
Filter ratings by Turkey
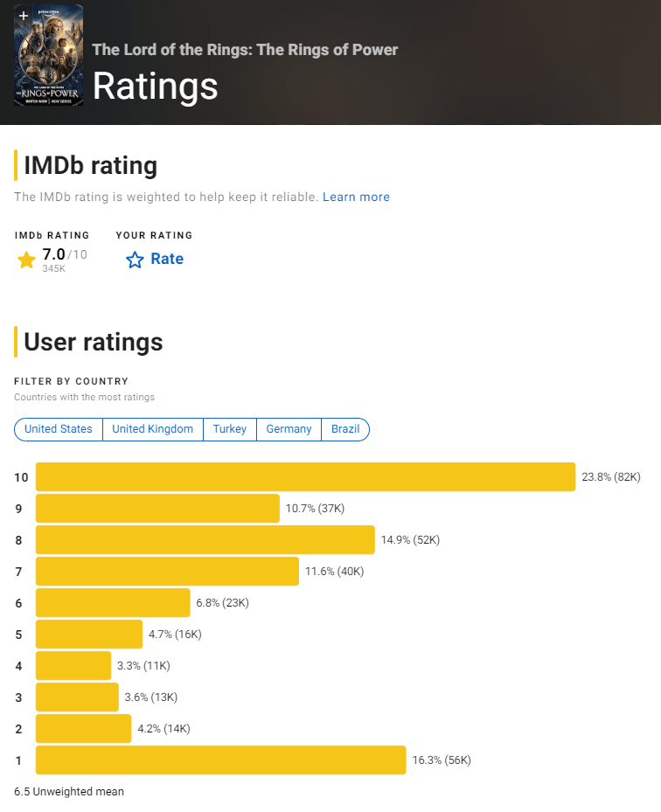coord(230,429)
